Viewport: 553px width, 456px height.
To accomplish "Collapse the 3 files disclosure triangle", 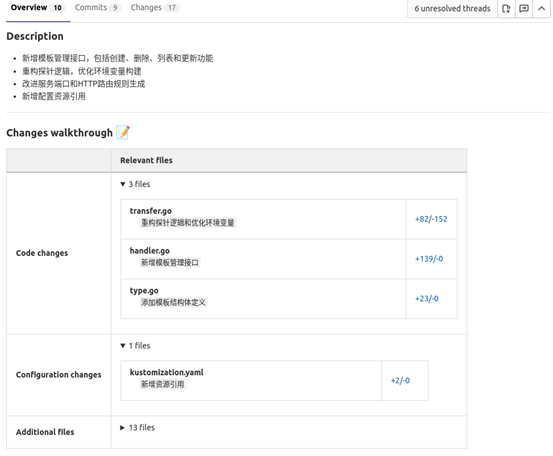I will (123, 184).
